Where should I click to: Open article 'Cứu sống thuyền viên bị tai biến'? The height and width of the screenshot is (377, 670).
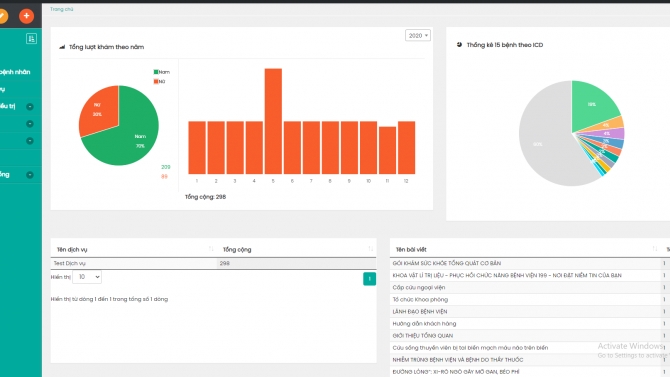click(x=470, y=348)
